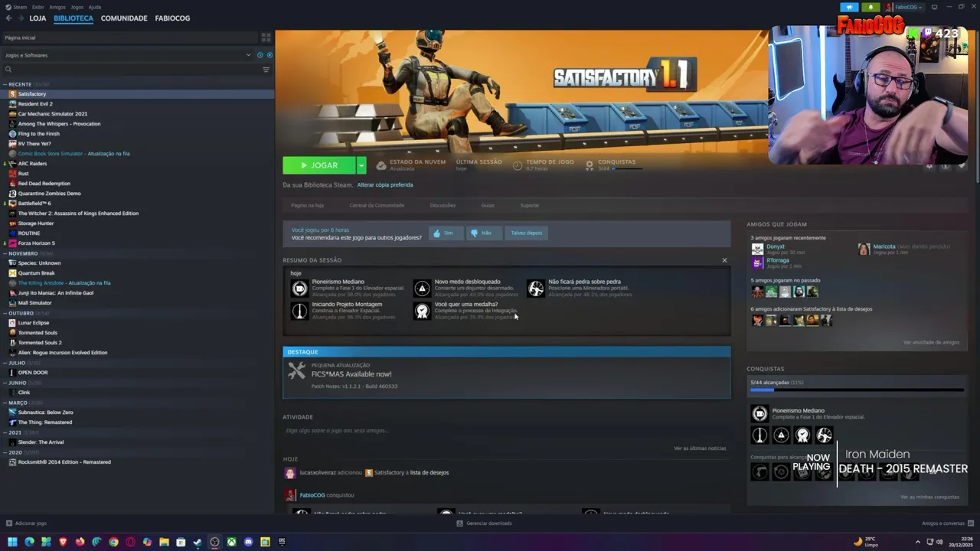
Task: Open Página na loja tab
Action: pos(307,205)
